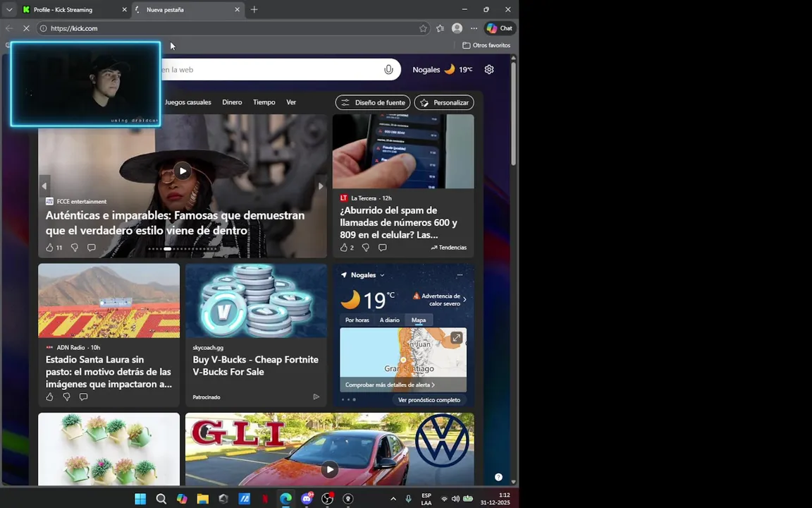Expand the weather map to full view
Screen dimensions: 812x508
point(456,337)
